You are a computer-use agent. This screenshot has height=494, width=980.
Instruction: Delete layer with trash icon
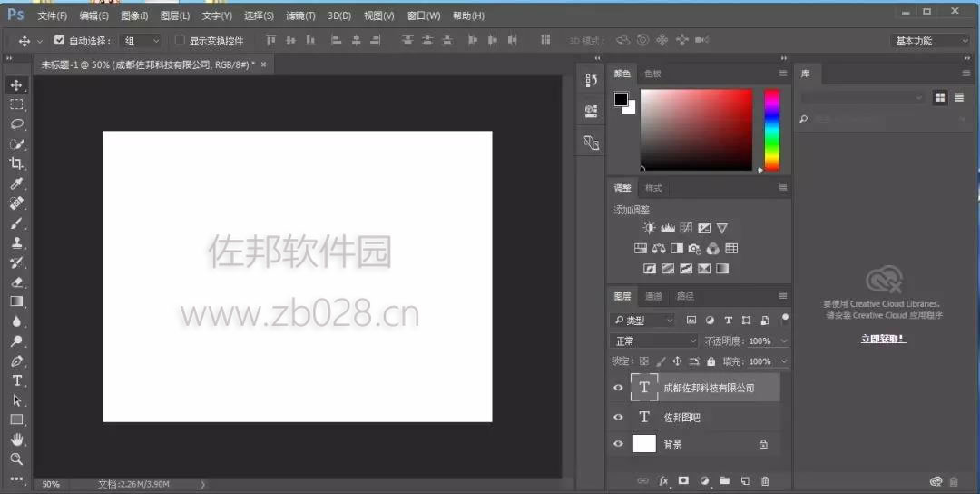(765, 480)
